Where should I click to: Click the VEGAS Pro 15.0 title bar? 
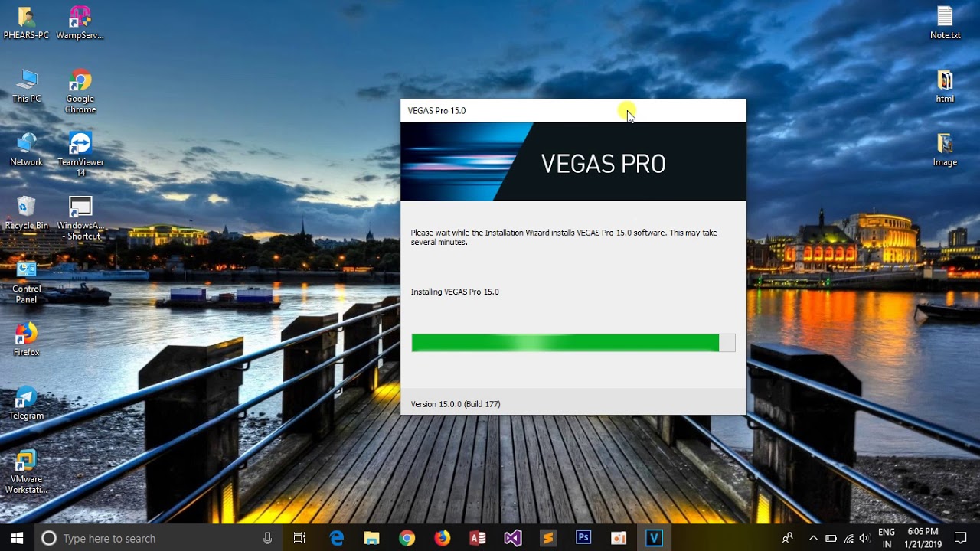point(573,111)
